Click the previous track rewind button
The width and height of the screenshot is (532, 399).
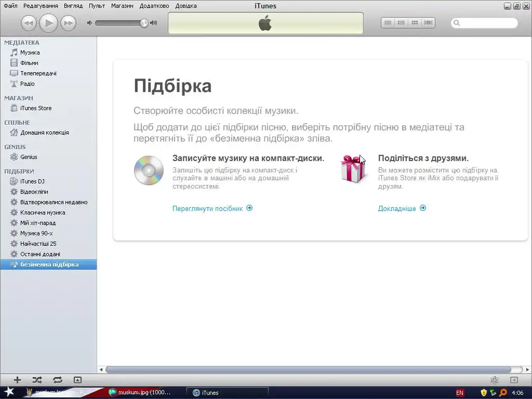click(x=29, y=23)
